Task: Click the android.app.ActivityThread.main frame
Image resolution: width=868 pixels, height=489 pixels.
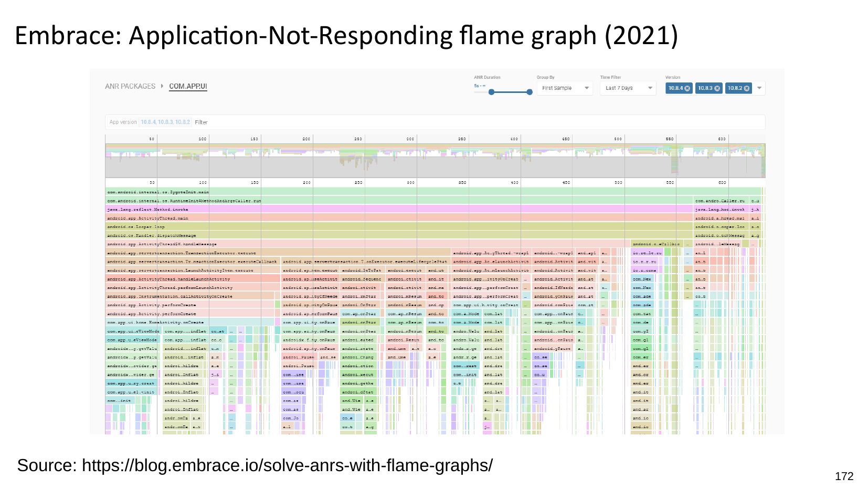Action: [x=367, y=218]
